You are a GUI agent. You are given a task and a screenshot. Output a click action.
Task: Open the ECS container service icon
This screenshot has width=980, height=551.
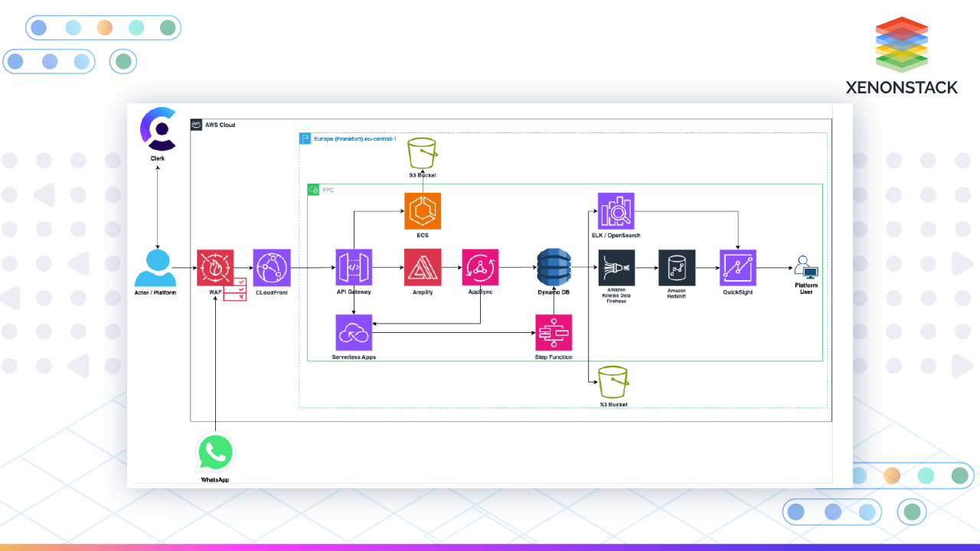click(423, 210)
